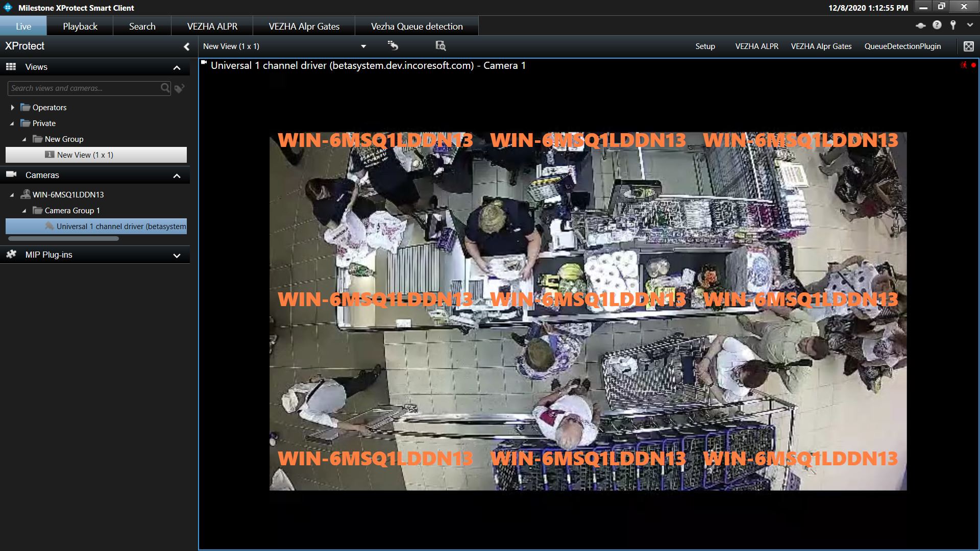
Task: Click the camera tree horizontal scrollbar
Action: 63,238
